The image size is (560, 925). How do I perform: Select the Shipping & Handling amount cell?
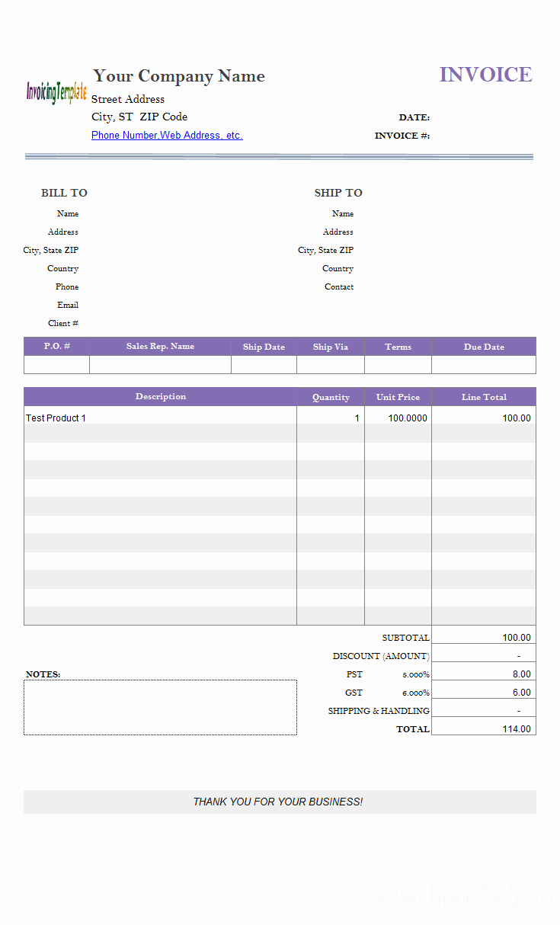coord(483,711)
